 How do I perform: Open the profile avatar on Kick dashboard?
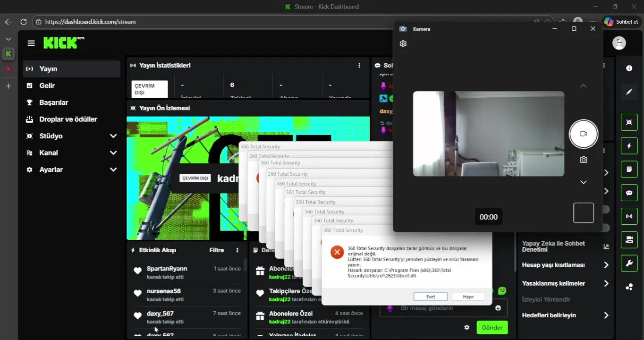point(619,43)
